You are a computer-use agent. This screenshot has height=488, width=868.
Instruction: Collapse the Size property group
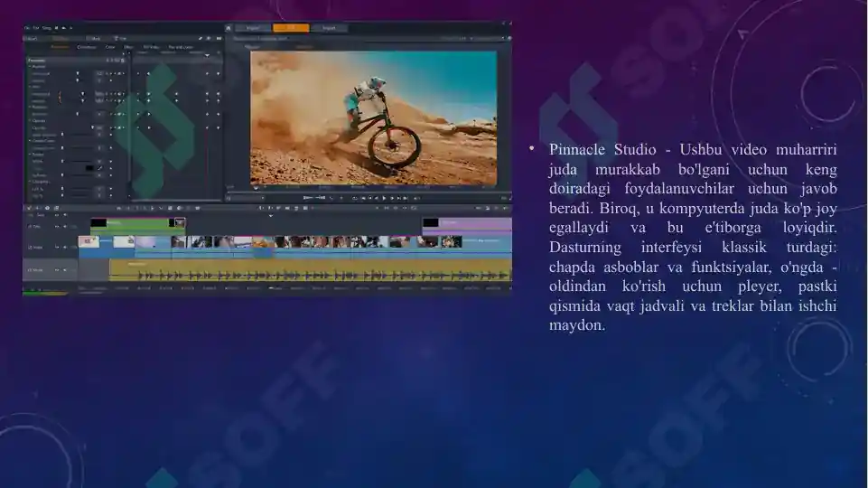click(30, 87)
